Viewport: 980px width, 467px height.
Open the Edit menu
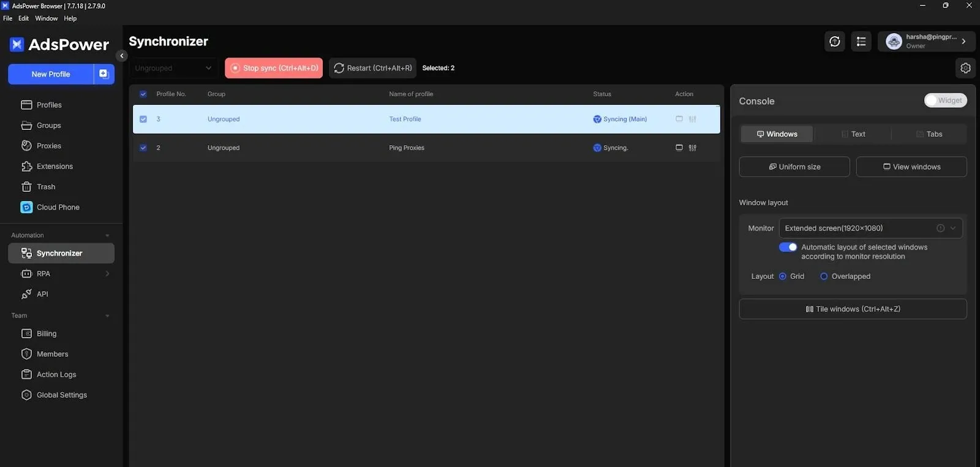pos(23,18)
